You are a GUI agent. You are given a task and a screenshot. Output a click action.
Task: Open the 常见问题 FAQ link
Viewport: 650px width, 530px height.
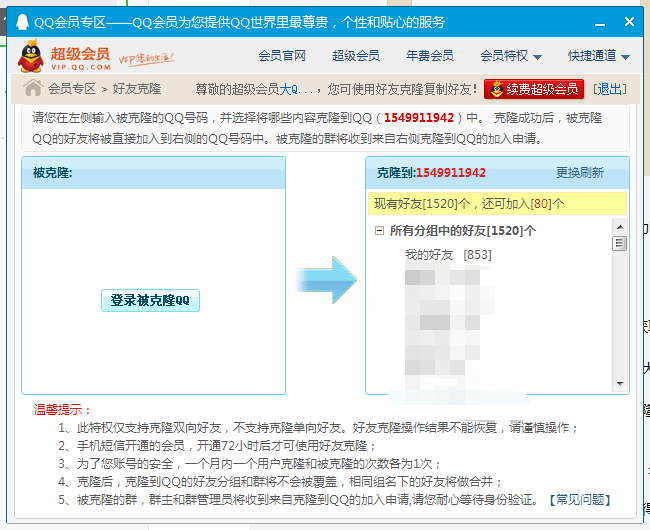580,500
